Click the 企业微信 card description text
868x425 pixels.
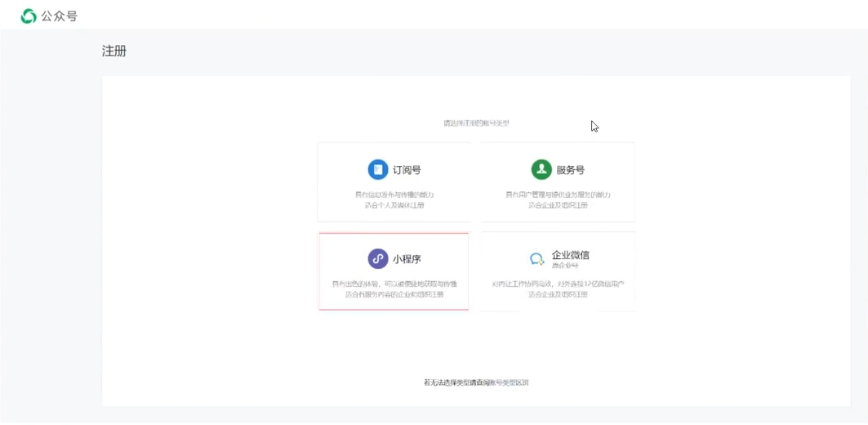point(558,289)
